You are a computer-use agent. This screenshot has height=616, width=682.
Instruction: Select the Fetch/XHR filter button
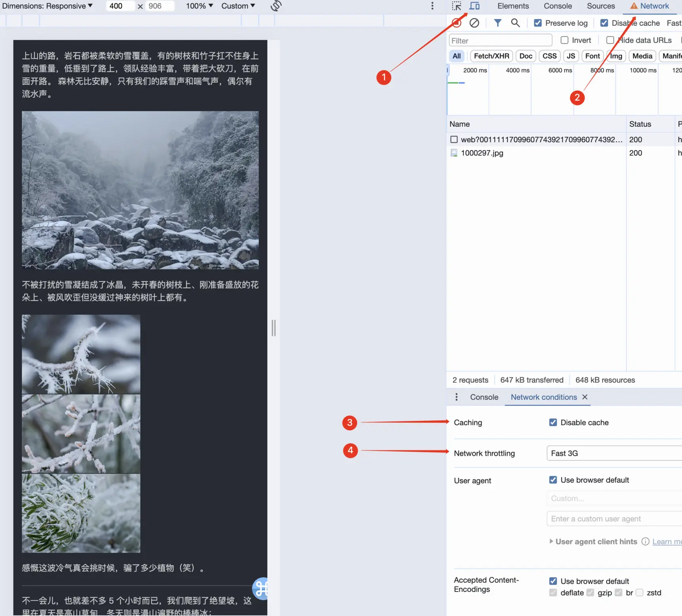coord(491,56)
